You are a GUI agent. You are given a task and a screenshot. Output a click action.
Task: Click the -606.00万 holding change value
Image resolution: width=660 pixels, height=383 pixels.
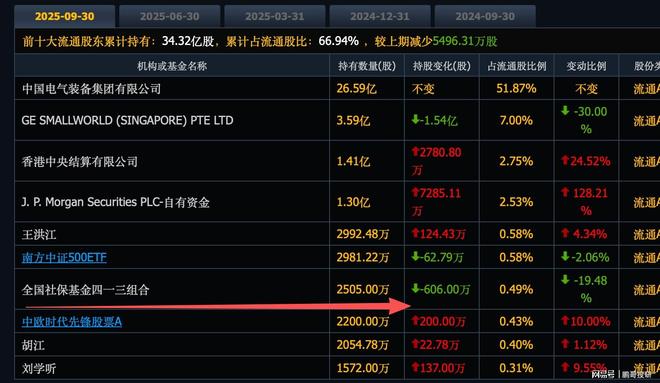(440, 290)
